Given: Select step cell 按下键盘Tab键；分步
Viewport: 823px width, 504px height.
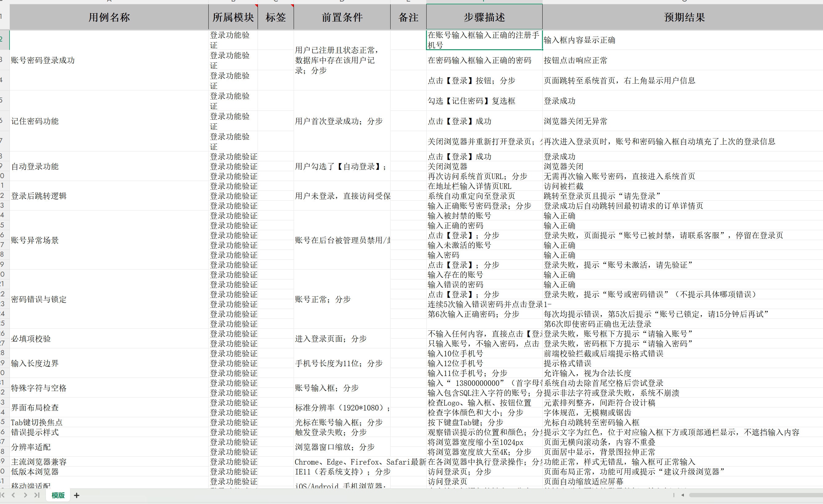Looking at the screenshot, I should coord(484,422).
